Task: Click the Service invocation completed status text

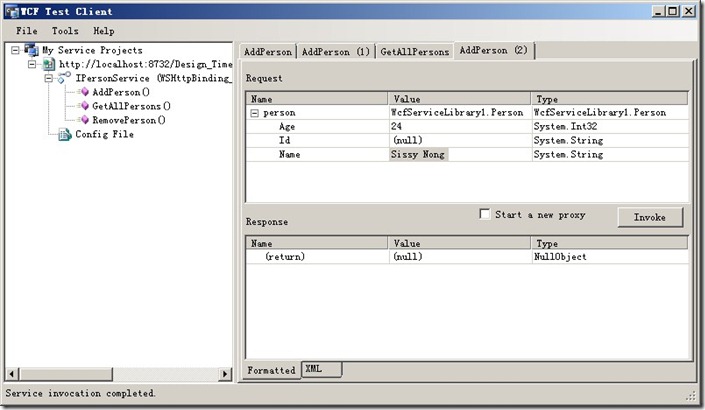Action: (x=81, y=393)
